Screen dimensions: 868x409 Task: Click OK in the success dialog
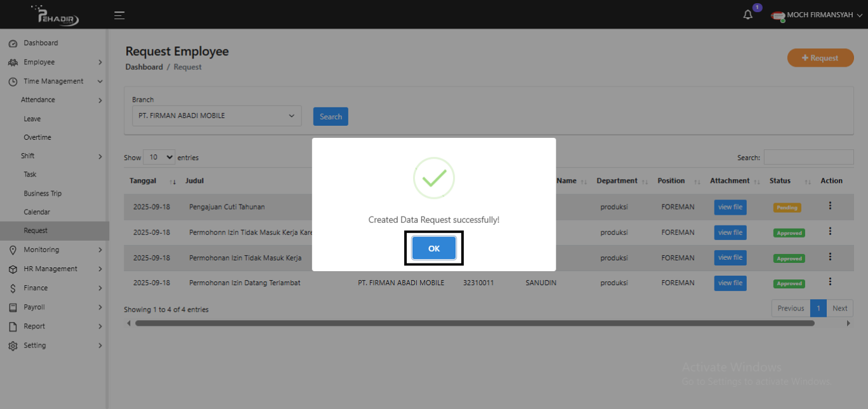click(x=433, y=248)
